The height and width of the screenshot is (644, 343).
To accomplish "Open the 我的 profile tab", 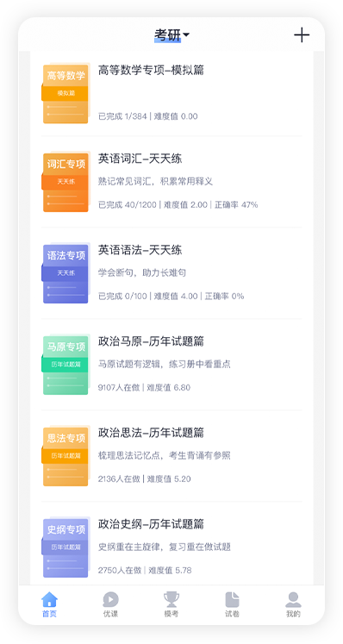I will coord(293,604).
